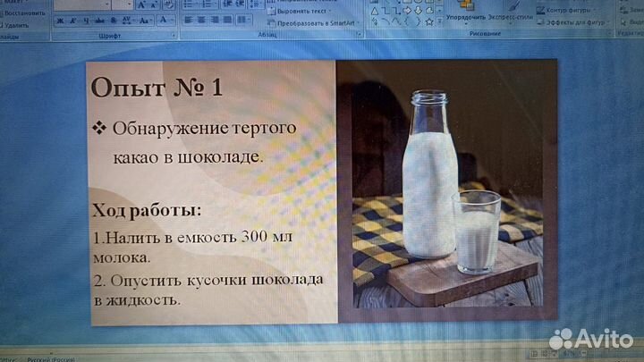Insert the left brace shape
644x362 pixels.
pyautogui.click(x=407, y=21)
